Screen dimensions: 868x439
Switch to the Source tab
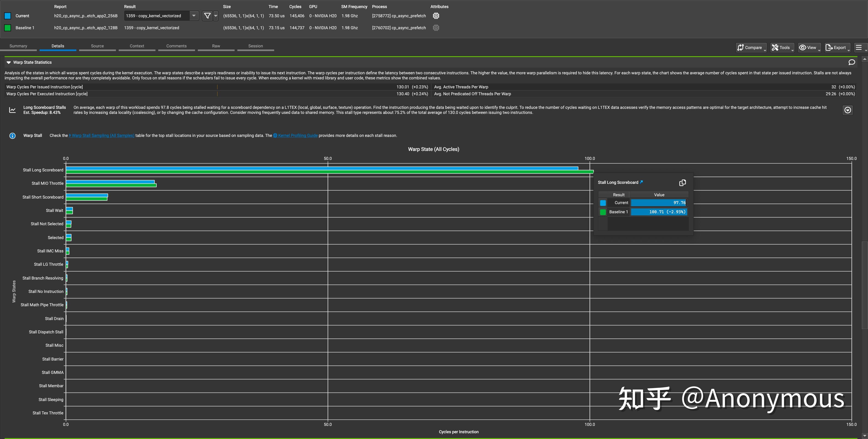pyautogui.click(x=97, y=46)
